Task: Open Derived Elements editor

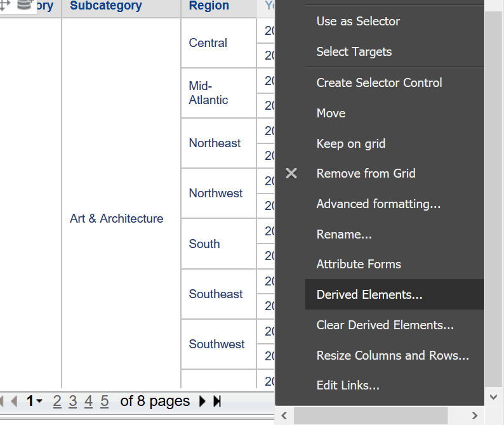Action: (x=395, y=294)
